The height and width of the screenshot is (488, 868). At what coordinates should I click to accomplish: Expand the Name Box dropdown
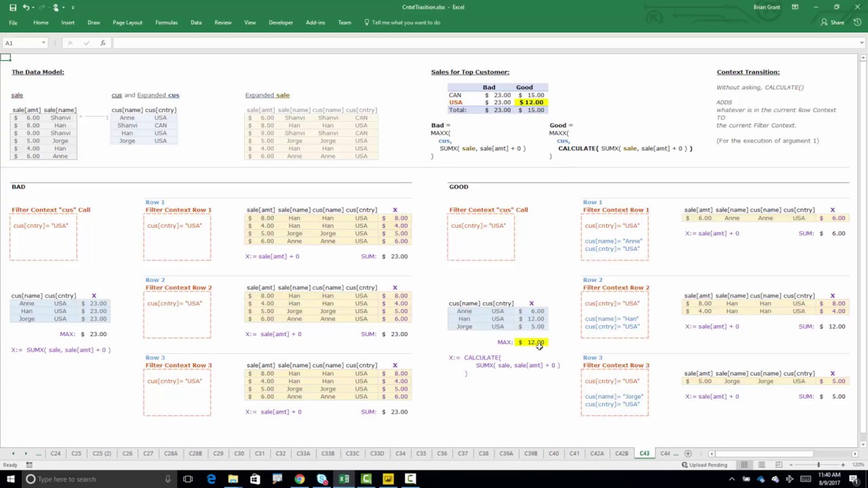coord(43,43)
